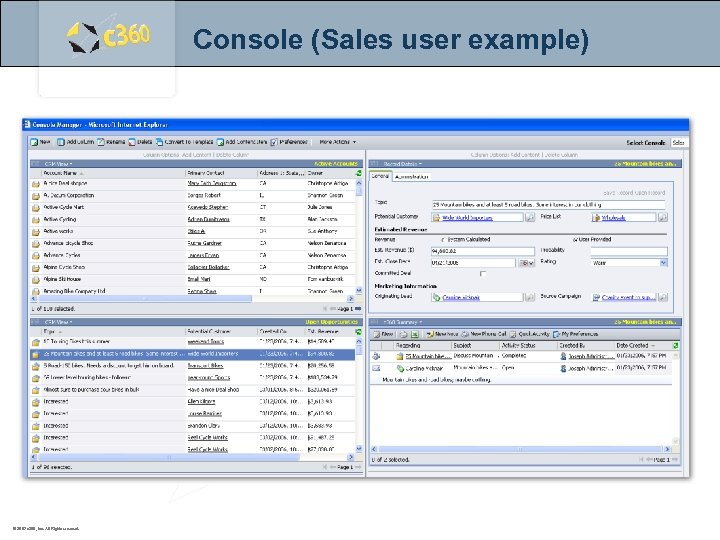Image resolution: width=720 pixels, height=540 pixels.
Task: Click Convert to Template in the toolbar
Action: (185, 142)
